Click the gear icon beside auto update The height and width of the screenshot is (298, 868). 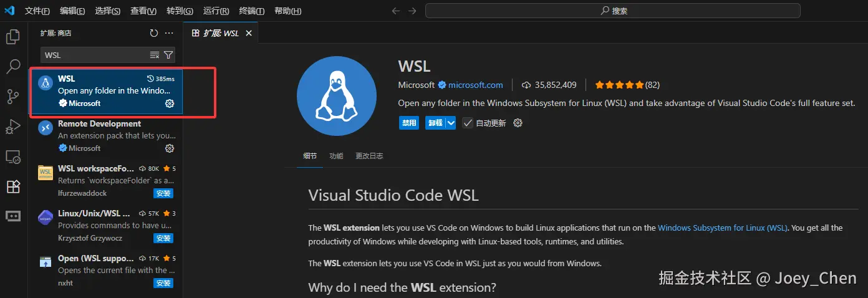click(x=518, y=123)
